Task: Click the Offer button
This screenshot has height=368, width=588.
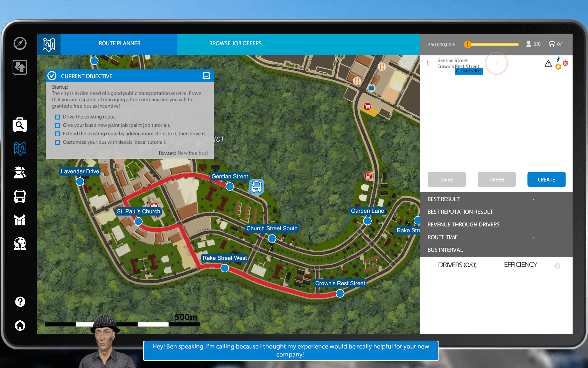Action: click(497, 179)
